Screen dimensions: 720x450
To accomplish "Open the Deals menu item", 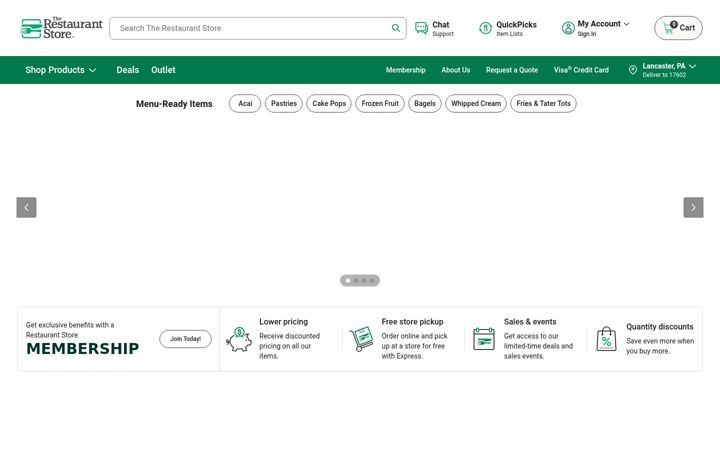I will [x=128, y=70].
